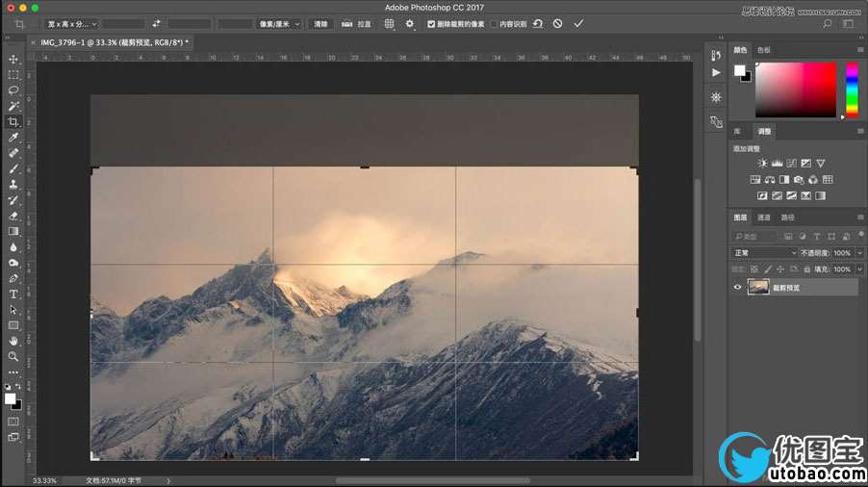Select the Crop tool in toolbar

(13, 121)
